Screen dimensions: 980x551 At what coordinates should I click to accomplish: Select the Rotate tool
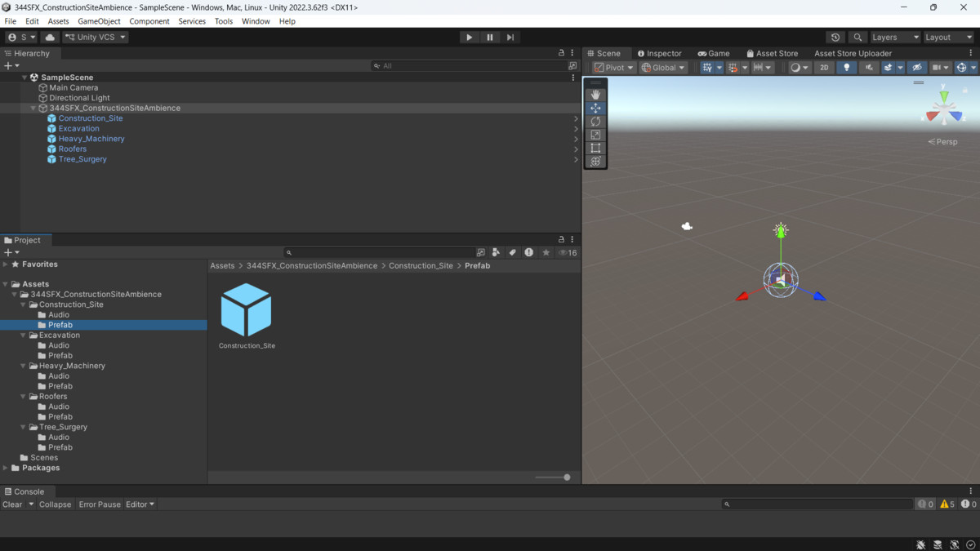pyautogui.click(x=595, y=121)
